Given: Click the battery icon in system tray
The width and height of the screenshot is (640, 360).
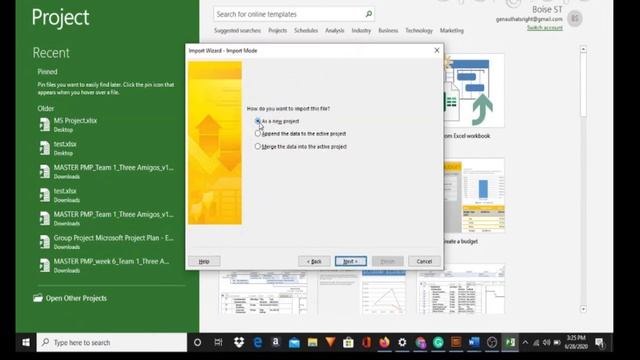Looking at the screenshot, I should pos(557,342).
